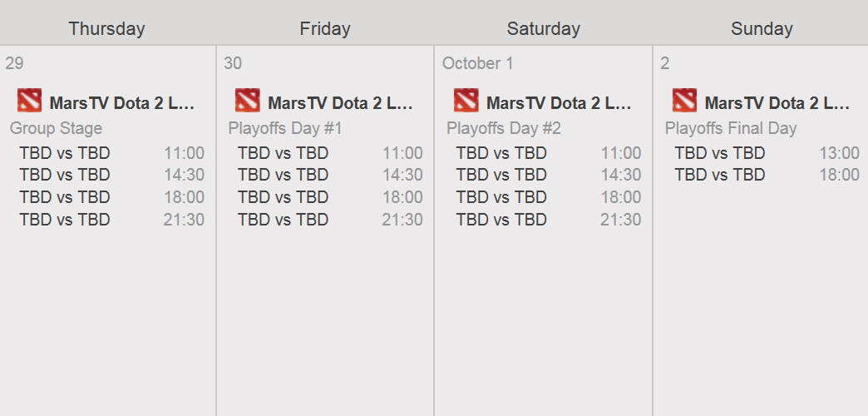Select Friday's 18:00 TBD vs TBD match
This screenshot has height=416, width=868.
(330, 197)
